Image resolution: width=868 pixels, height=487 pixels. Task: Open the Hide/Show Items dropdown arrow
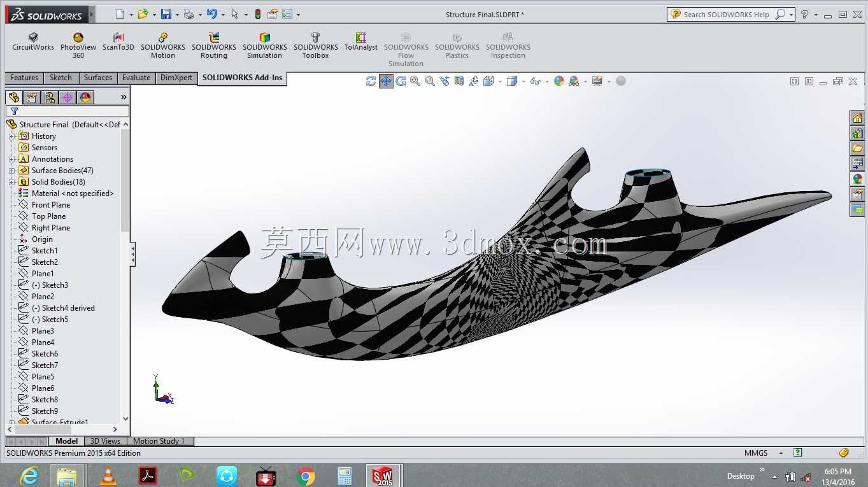[546, 81]
